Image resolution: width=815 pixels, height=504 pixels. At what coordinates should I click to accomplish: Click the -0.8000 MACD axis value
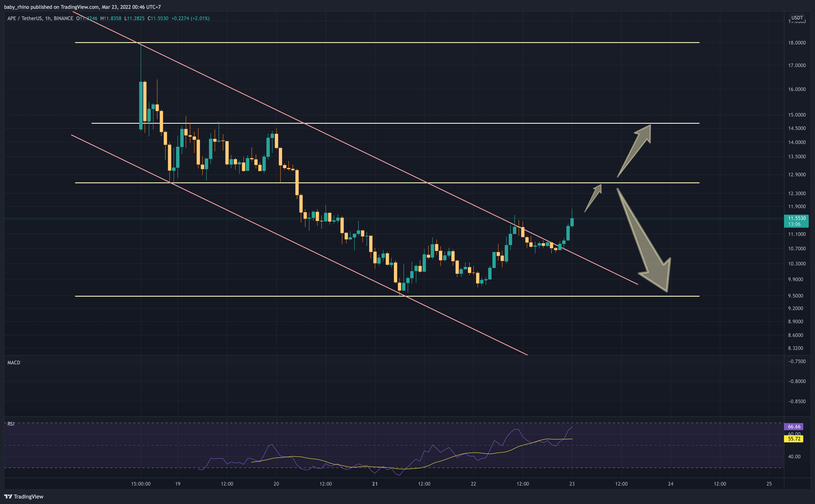click(797, 381)
